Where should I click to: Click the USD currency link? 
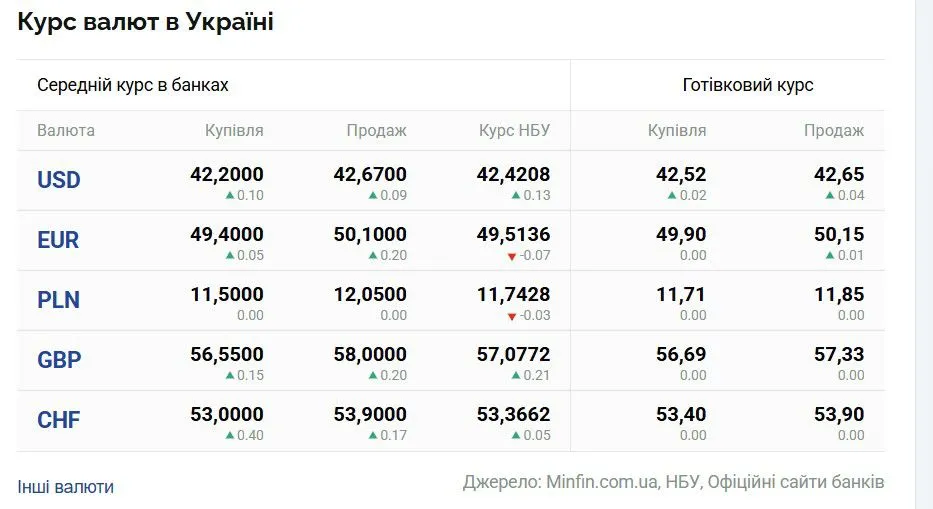point(58,180)
